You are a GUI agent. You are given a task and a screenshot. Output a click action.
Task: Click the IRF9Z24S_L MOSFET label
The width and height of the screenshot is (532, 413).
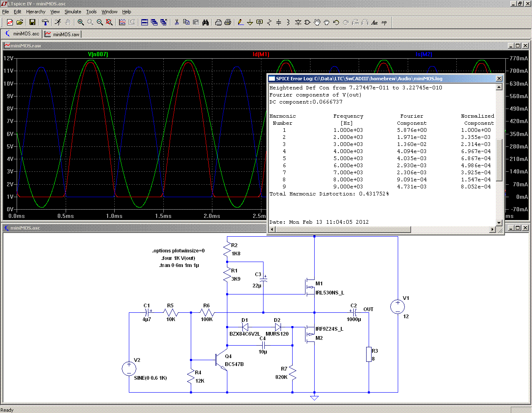pos(329,329)
